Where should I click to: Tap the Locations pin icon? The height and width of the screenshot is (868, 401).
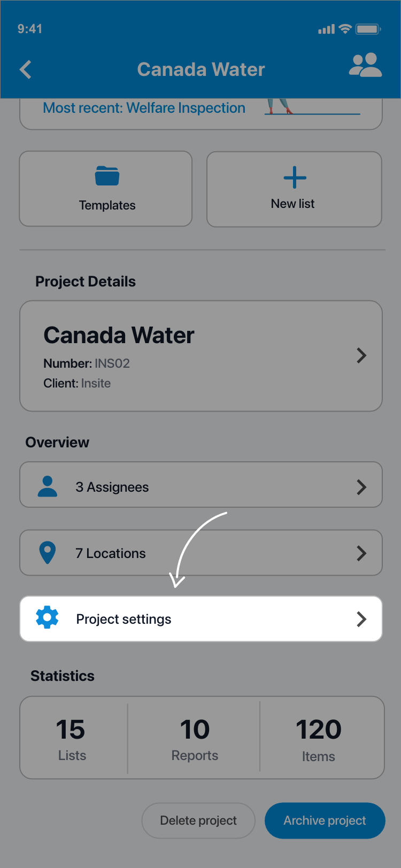pos(48,553)
